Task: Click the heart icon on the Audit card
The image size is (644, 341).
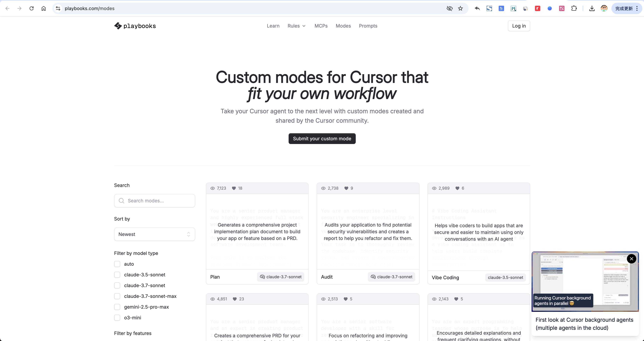Action: point(346,188)
